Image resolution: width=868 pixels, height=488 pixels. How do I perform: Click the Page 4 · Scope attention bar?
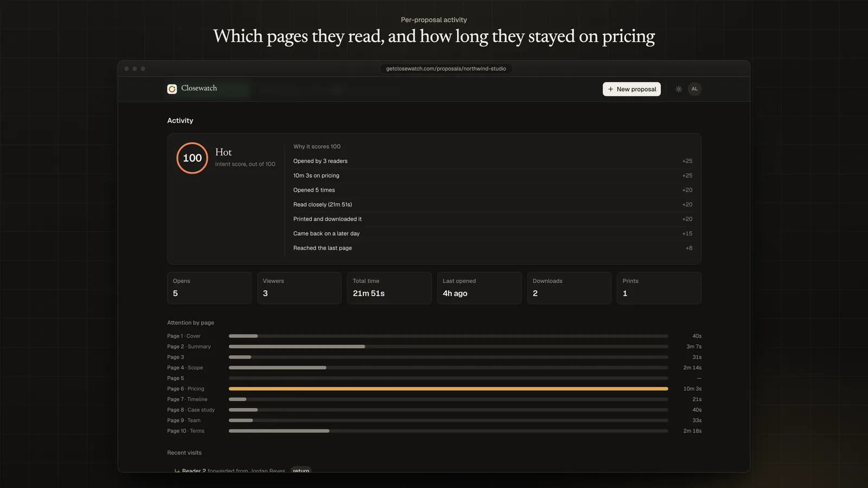pyautogui.click(x=449, y=368)
